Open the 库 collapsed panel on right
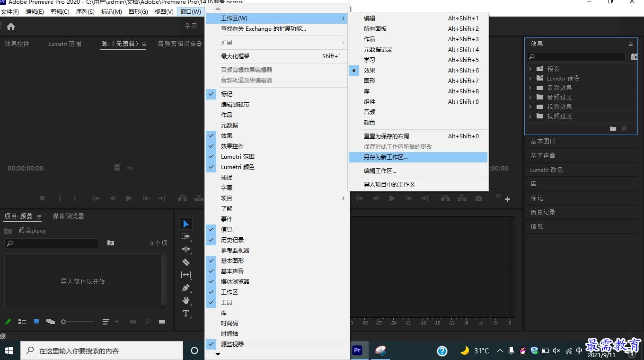644x360 pixels. point(534,184)
